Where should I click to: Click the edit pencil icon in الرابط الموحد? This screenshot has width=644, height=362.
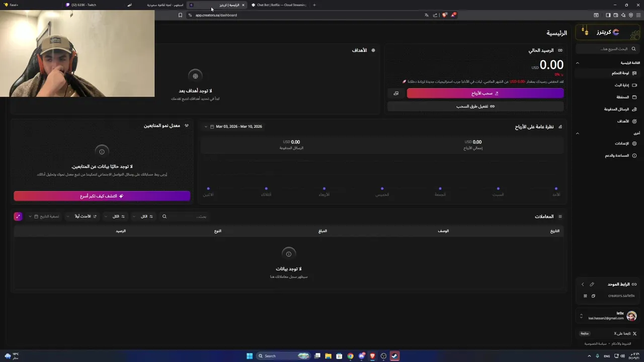pos(592,284)
